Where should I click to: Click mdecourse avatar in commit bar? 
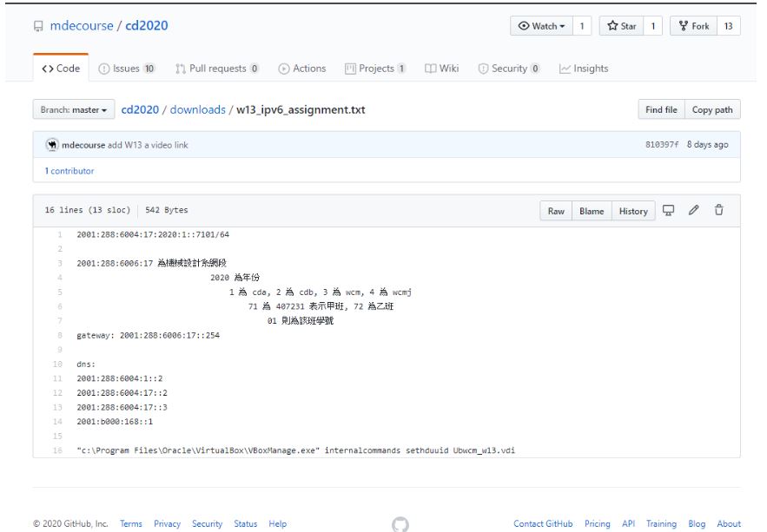(x=51, y=145)
